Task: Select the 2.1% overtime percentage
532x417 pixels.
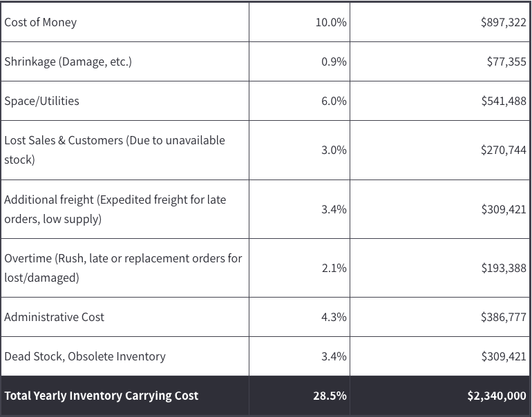Action: [x=334, y=268]
